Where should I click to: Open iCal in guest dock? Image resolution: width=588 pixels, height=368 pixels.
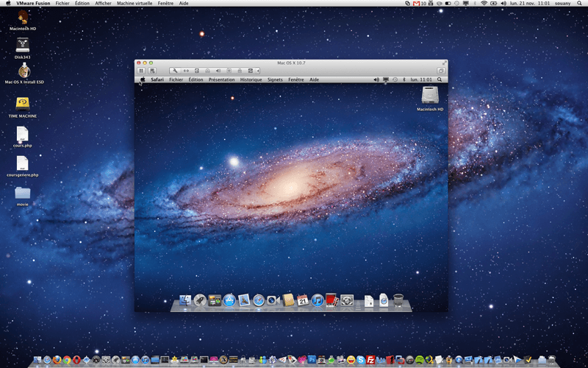coord(303,300)
